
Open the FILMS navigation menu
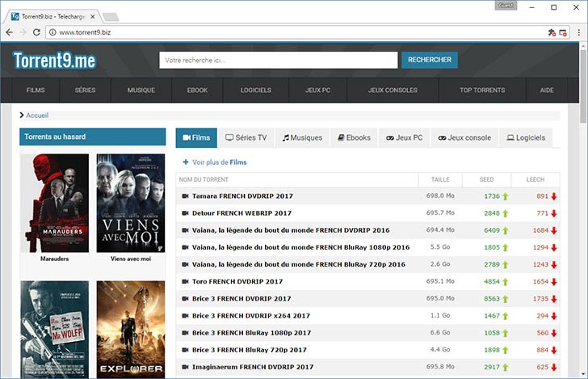36,90
